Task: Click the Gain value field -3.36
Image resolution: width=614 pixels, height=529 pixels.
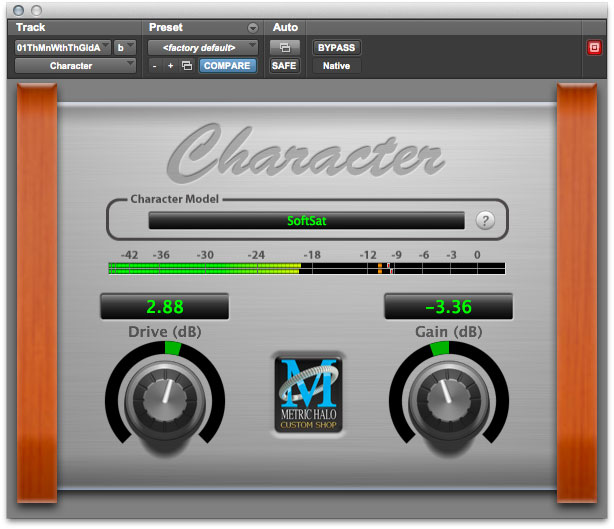Action: [x=448, y=307]
